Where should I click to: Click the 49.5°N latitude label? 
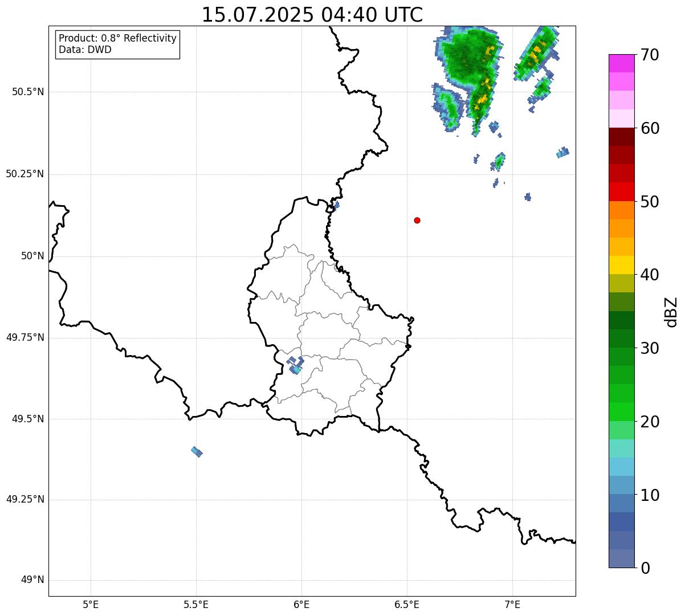[x=28, y=419]
